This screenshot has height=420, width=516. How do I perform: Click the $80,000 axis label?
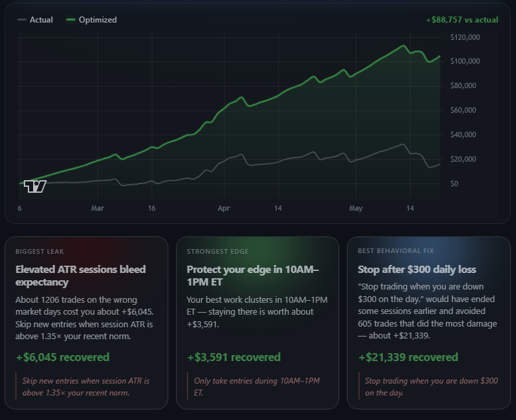point(463,85)
